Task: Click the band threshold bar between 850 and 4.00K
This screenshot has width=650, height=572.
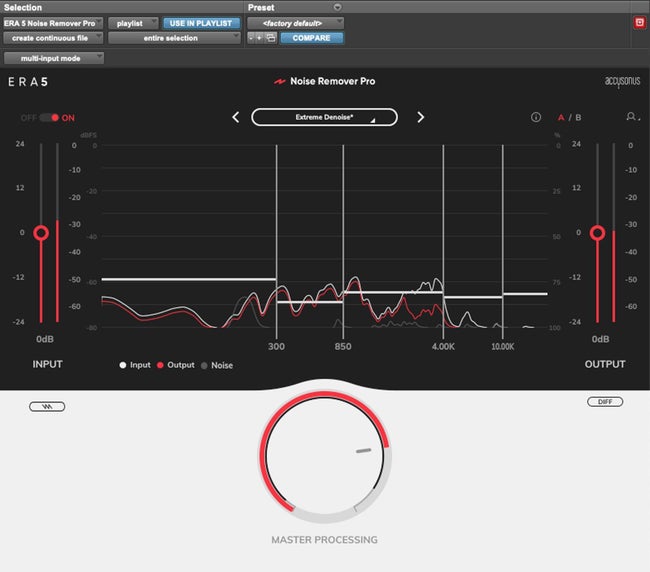Action: 393,293
